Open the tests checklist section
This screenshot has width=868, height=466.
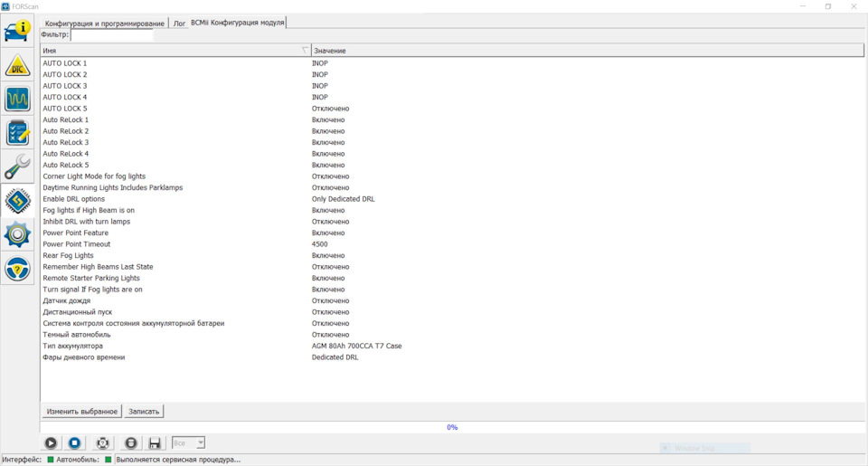(17, 133)
